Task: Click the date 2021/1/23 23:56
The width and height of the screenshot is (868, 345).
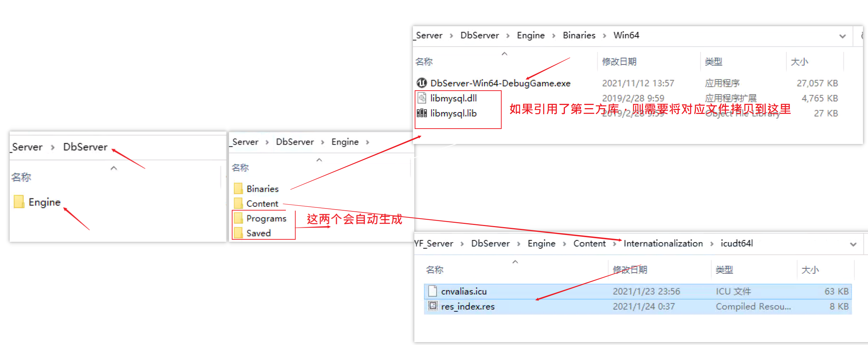Action: coord(646,291)
